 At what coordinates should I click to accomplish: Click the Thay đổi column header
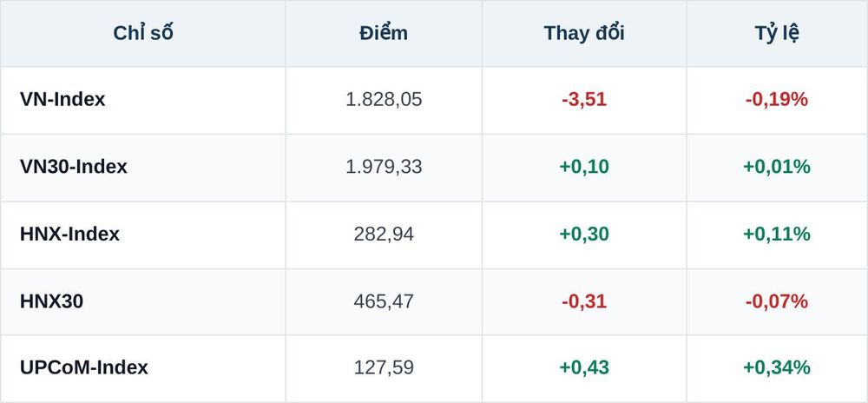tap(584, 33)
